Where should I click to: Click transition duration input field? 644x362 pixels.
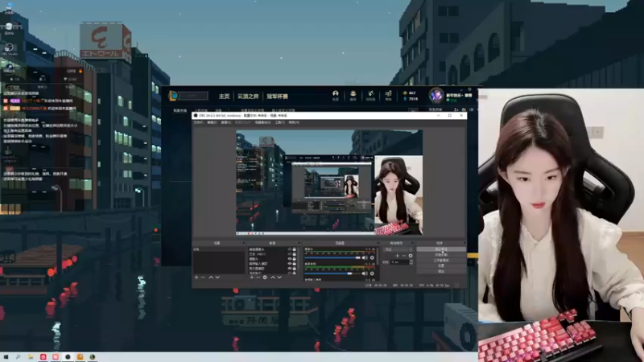tap(399, 262)
